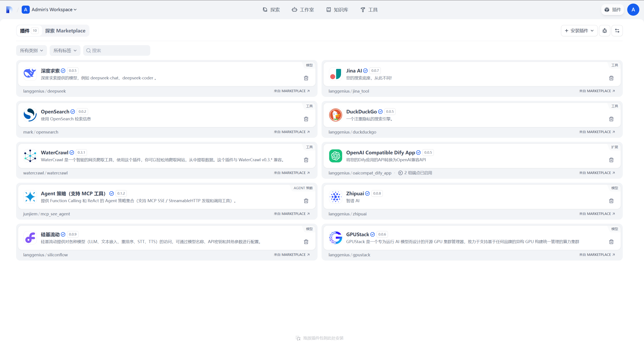Click the 拖放插件包到此处安装 drop hint
Image resolution: width=644 pixels, height=346 pixels.
tap(320, 338)
